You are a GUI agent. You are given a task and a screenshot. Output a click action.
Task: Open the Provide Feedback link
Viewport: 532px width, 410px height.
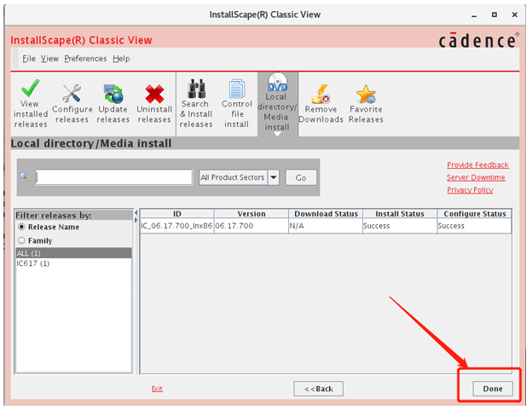click(x=477, y=165)
